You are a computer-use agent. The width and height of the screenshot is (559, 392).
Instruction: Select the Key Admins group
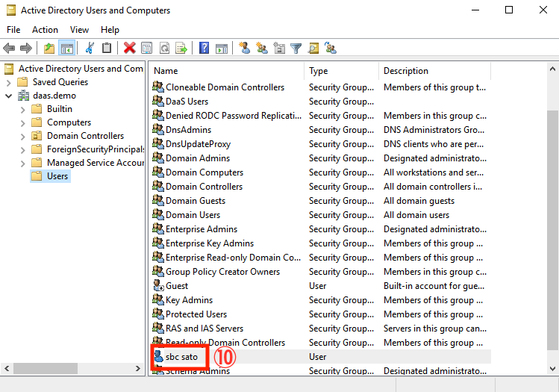point(189,300)
